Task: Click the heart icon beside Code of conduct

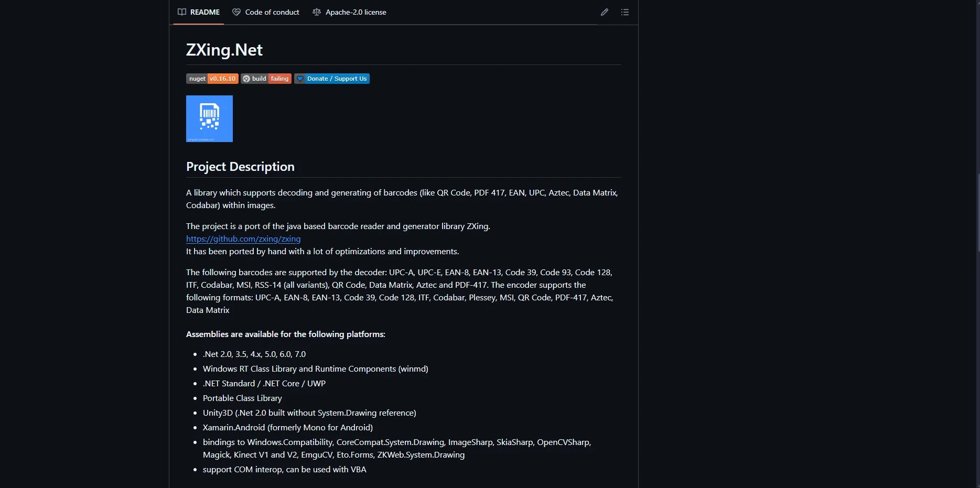Action: point(236,12)
